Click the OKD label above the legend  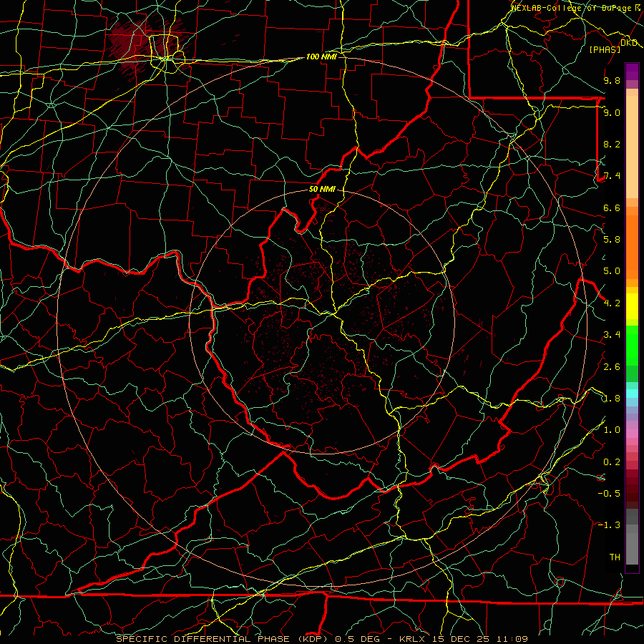(628, 42)
